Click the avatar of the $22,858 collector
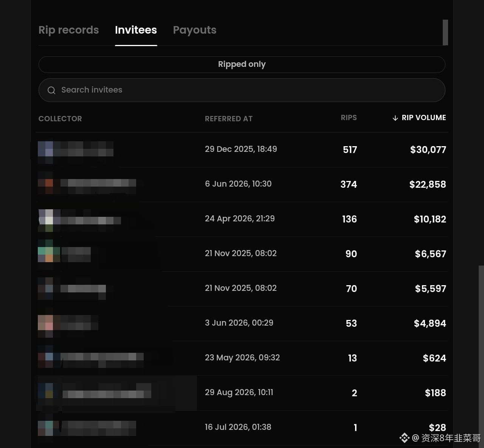The height and width of the screenshot is (448, 484). pyautogui.click(x=45, y=183)
